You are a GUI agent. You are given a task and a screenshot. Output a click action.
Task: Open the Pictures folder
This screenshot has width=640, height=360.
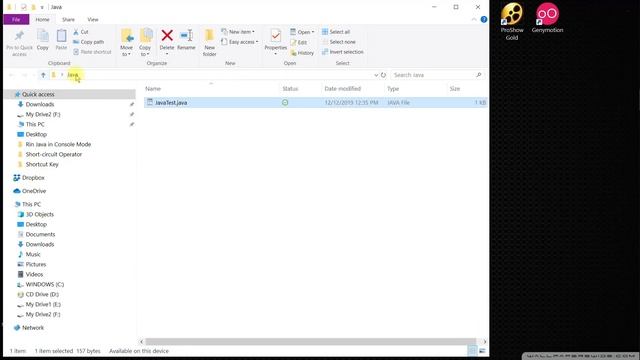(x=36, y=264)
